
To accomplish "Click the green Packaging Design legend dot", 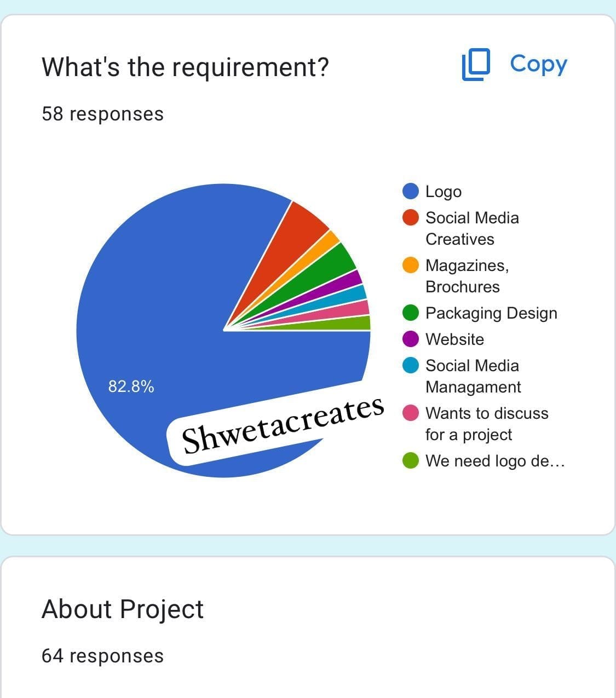I will click(411, 313).
